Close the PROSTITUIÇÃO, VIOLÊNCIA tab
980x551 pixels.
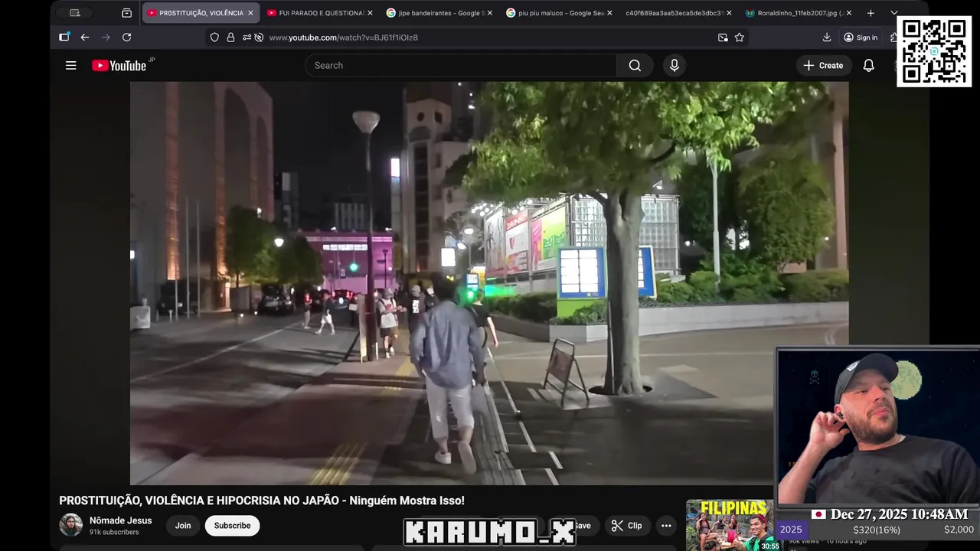(x=250, y=13)
